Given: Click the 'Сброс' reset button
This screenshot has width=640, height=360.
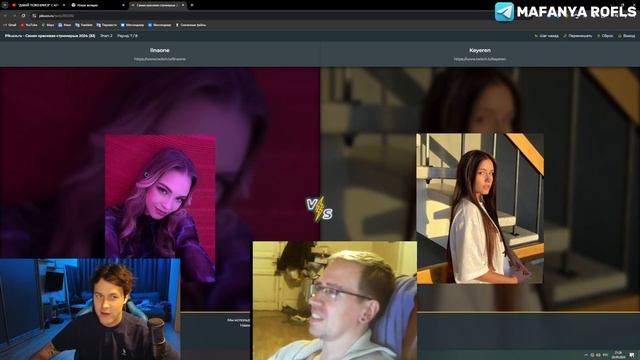Looking at the screenshot, I should 605,36.
